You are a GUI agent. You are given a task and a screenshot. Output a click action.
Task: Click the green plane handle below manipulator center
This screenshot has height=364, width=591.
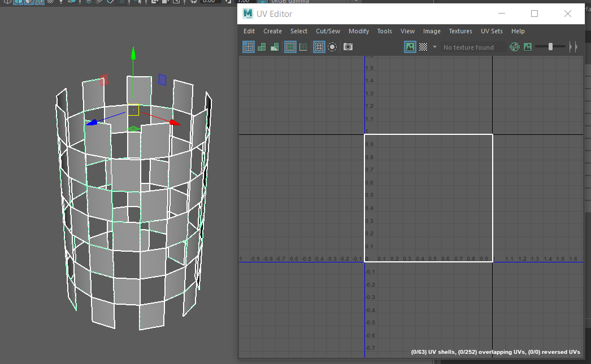133,129
